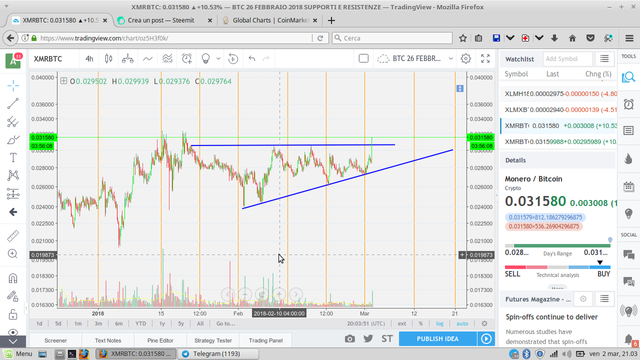Open candlestick chart style selector
640x360 pixels.
click(109, 59)
